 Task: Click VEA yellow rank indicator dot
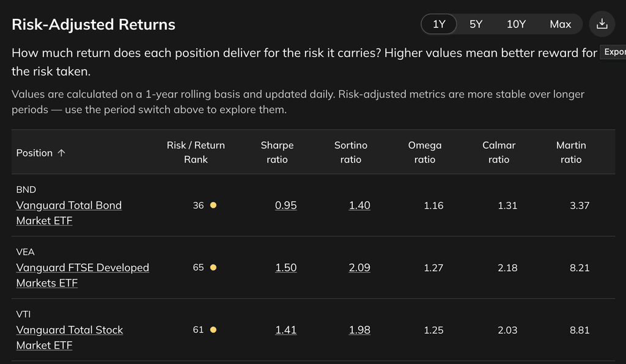coord(213,268)
